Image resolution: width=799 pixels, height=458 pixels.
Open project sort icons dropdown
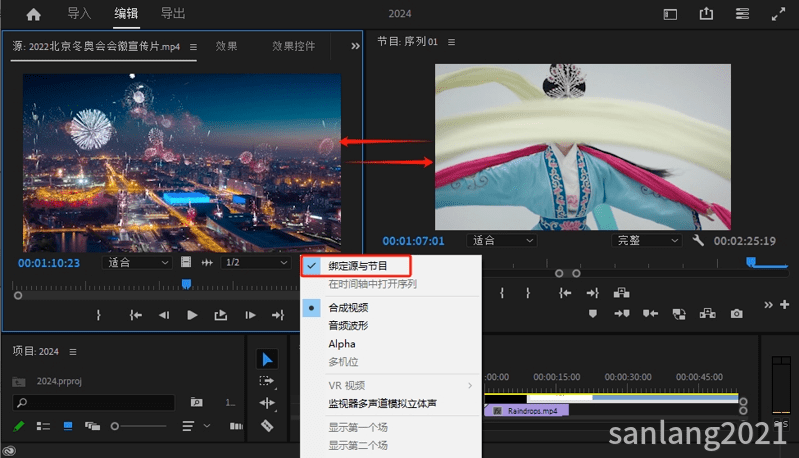click(x=196, y=426)
